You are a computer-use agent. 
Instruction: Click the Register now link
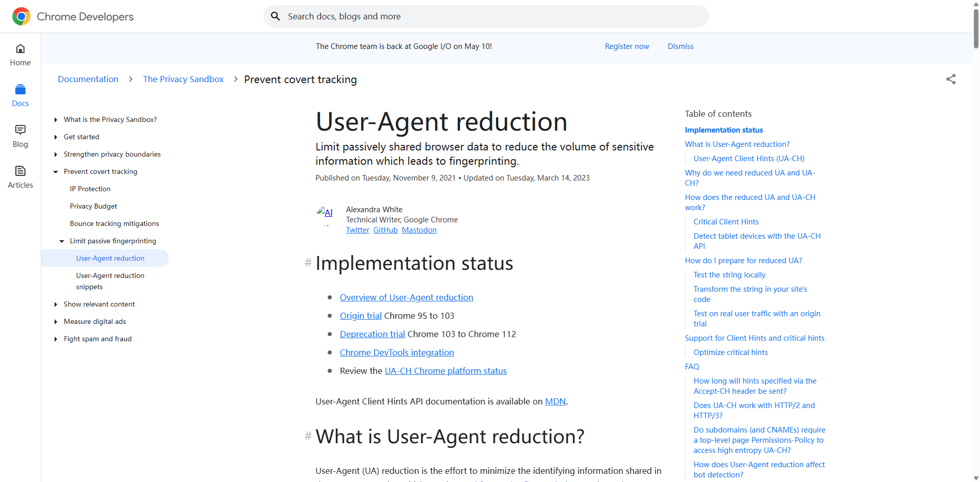[x=627, y=46]
